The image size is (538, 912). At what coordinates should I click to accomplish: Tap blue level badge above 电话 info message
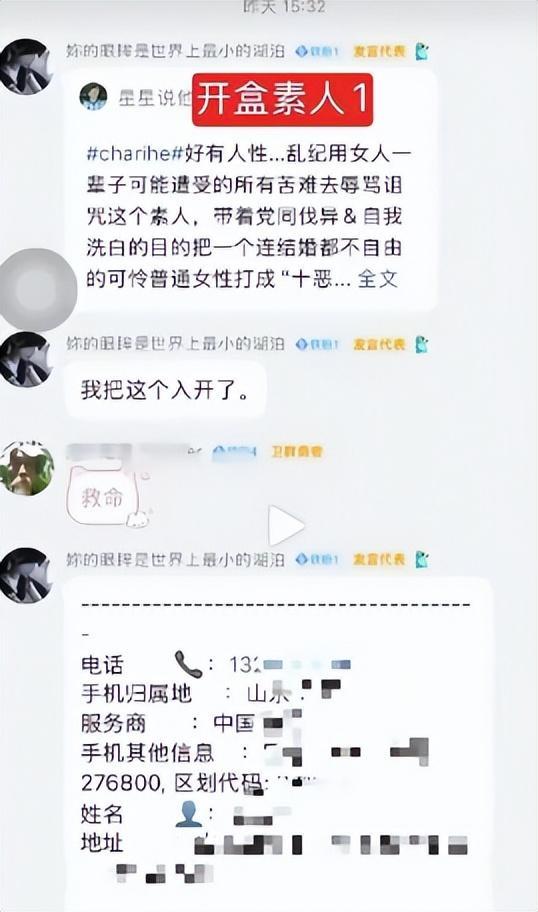pyautogui.click(x=317, y=560)
